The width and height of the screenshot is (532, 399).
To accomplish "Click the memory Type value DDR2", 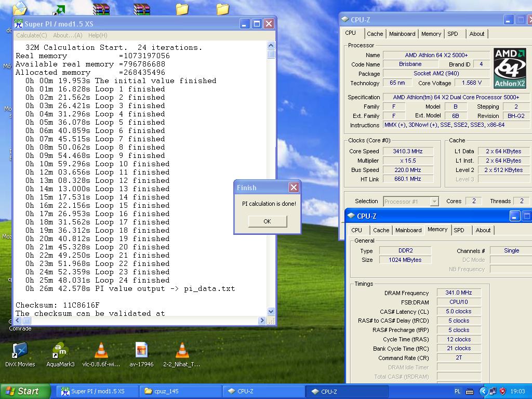I will click(405, 250).
